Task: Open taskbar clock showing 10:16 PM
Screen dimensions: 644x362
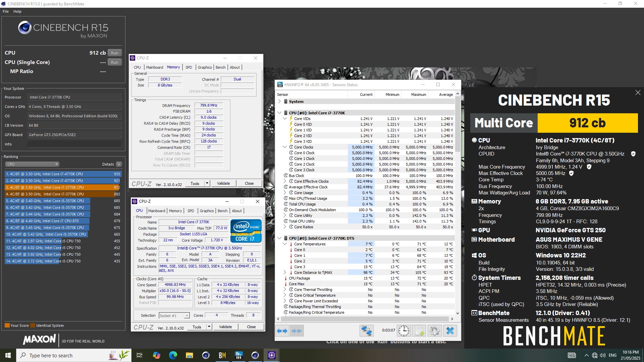Action: coord(630,355)
